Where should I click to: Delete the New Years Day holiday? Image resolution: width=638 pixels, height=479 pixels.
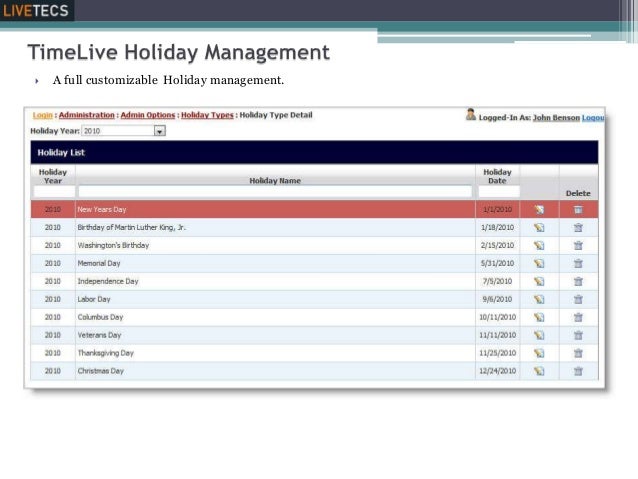click(x=578, y=210)
